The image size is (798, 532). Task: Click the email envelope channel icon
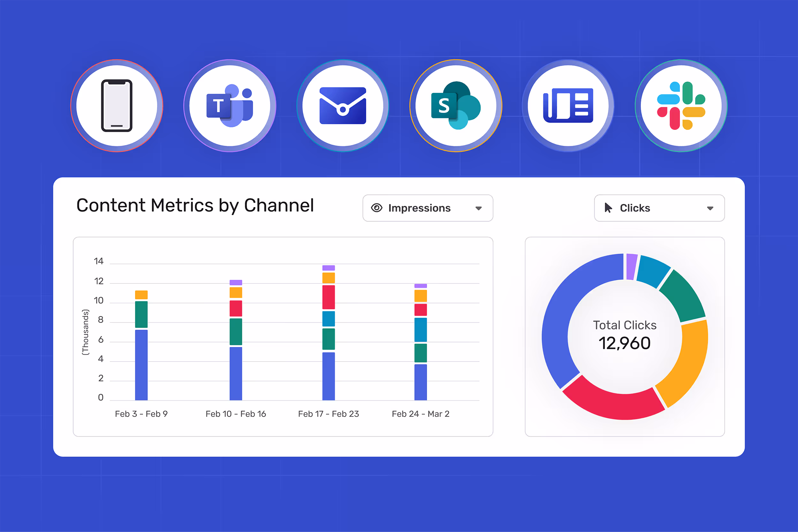343,106
